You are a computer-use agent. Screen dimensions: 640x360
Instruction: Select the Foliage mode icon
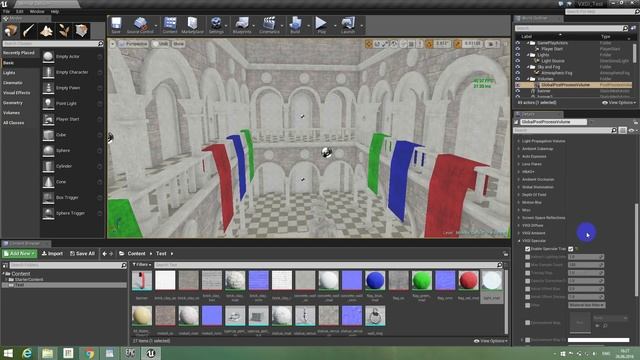point(64,31)
